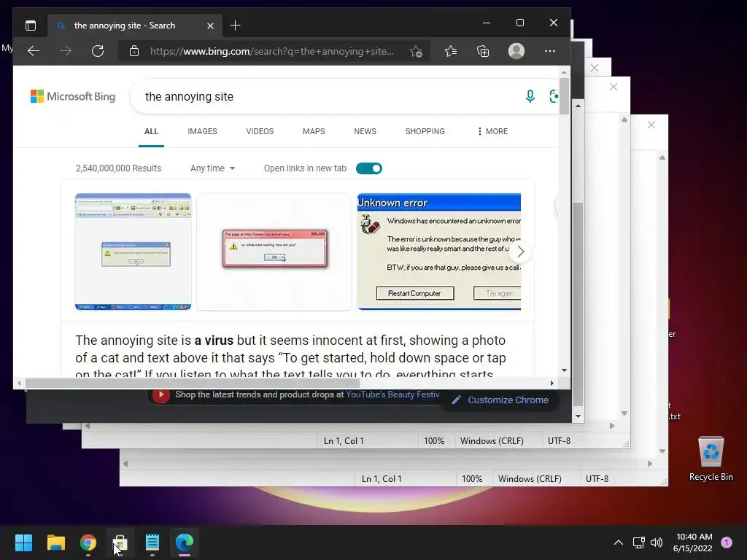
Task: Click the Microsoft Bing logo
Action: click(x=73, y=96)
